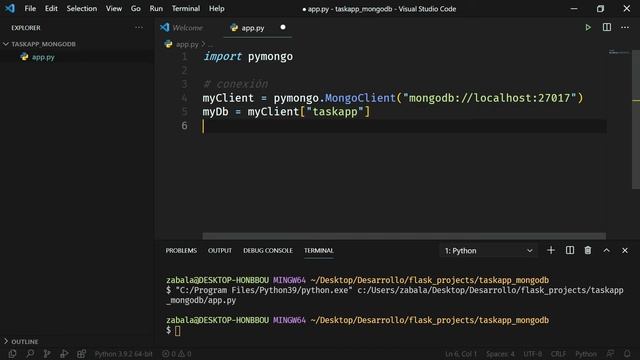
Task: Open the Help menu
Action: [x=216, y=8]
